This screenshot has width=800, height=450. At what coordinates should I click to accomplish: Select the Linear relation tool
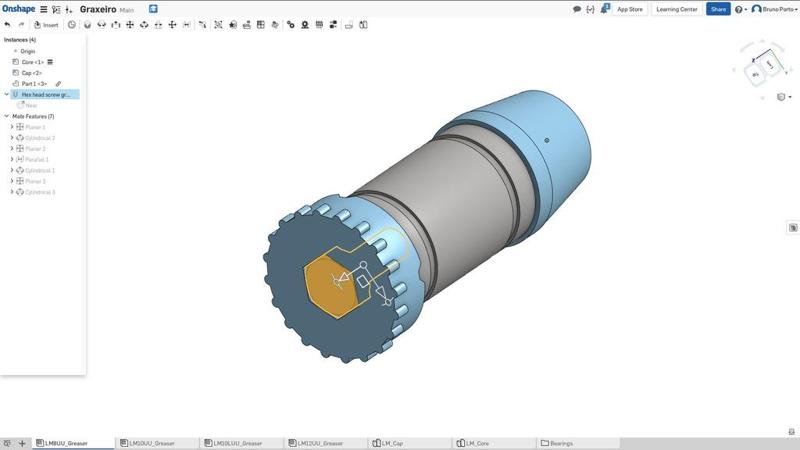click(334, 24)
